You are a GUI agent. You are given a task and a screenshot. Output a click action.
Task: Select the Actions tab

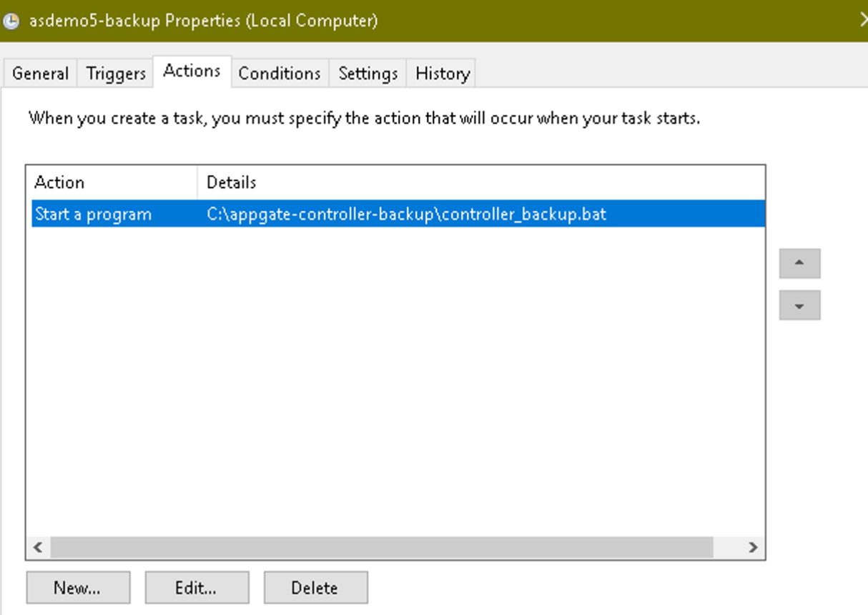(x=190, y=71)
